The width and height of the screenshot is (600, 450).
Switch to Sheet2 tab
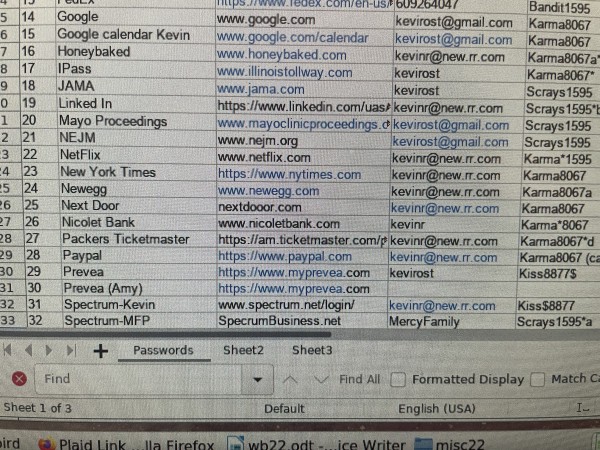tap(243, 350)
